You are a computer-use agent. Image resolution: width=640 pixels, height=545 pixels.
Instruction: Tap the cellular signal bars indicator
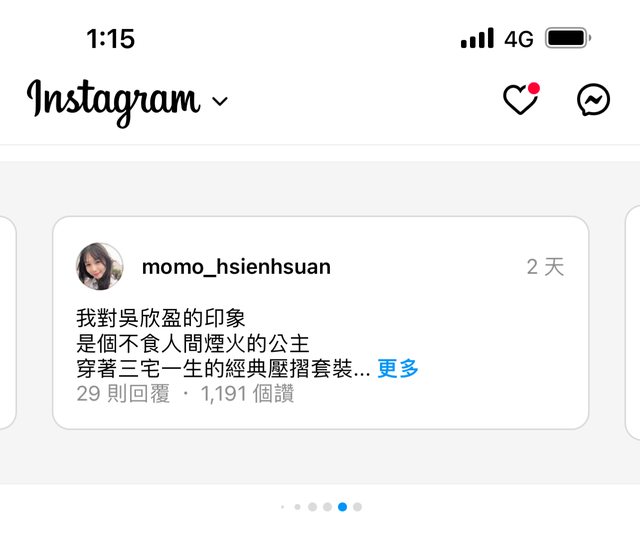point(477,38)
